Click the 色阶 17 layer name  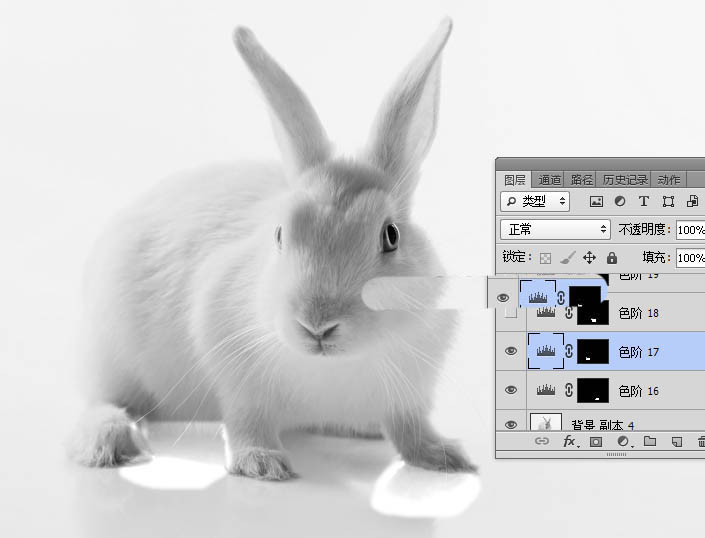639,352
